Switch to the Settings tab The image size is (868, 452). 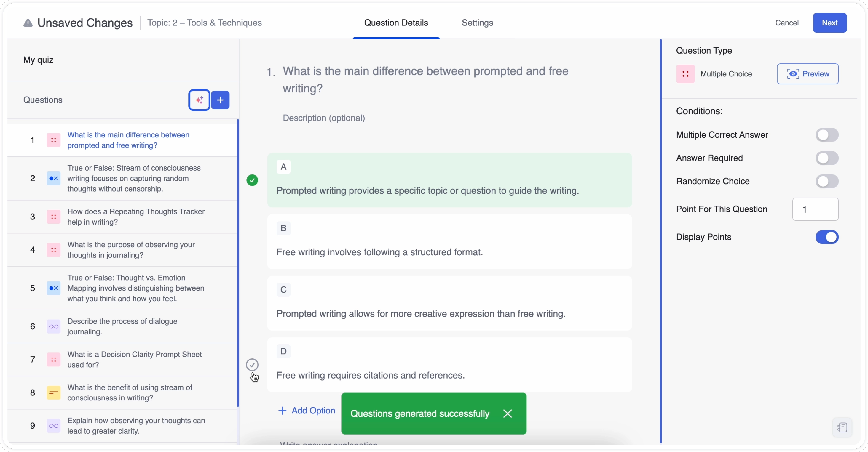[477, 23]
